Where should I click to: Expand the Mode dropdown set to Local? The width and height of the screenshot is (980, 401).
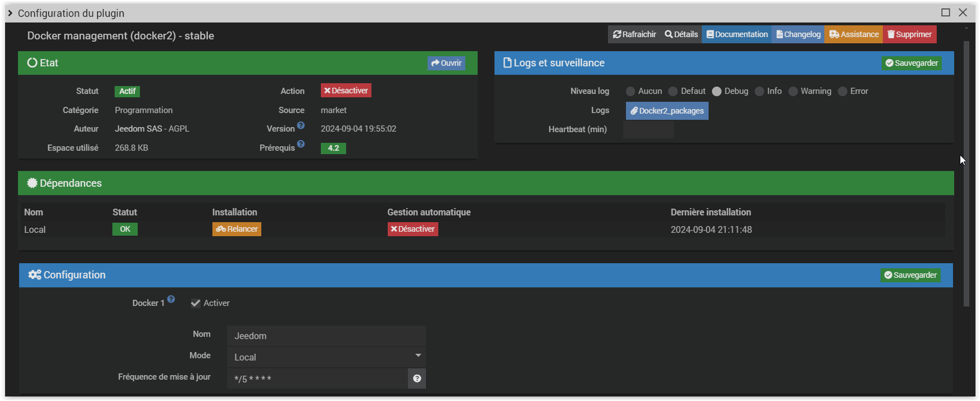click(326, 357)
